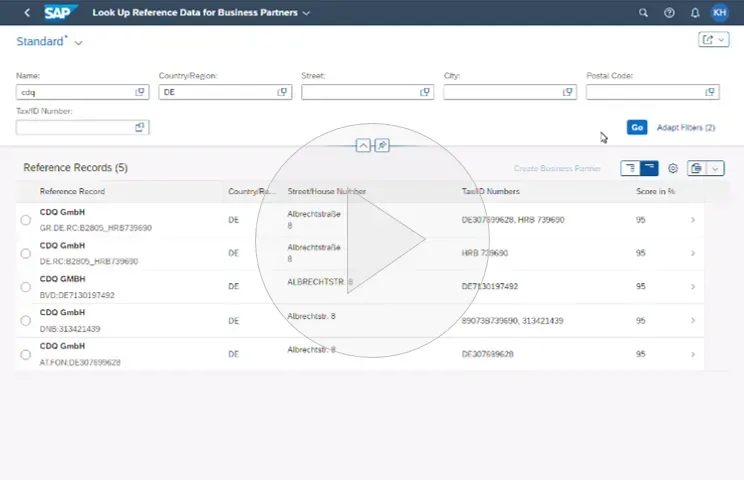Open the Standard variant dropdown
Screen dimensions: 744x480
(78, 43)
